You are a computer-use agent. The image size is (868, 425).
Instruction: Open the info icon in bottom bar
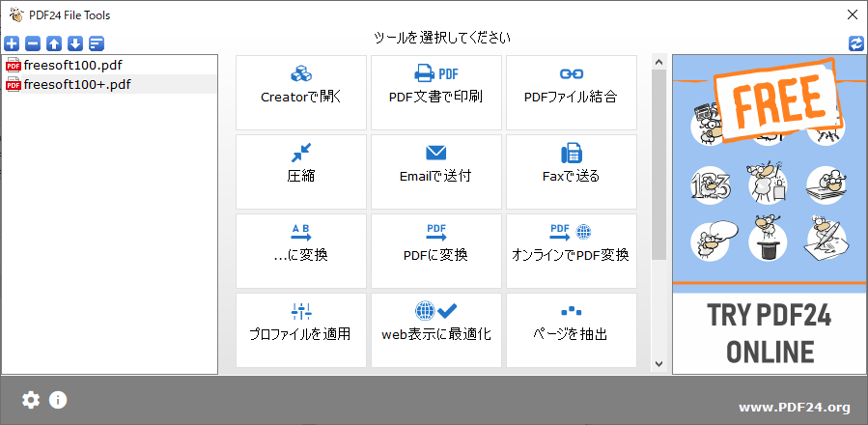[58, 400]
